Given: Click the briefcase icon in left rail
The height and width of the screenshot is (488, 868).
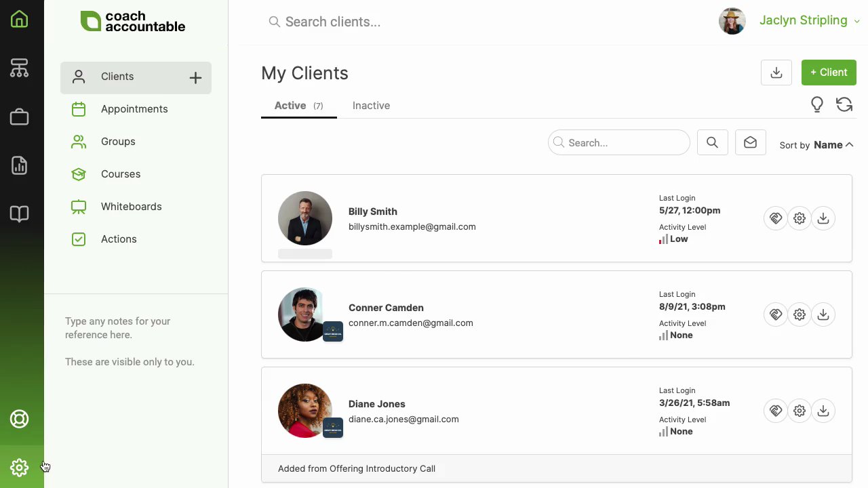Looking at the screenshot, I should [x=19, y=117].
